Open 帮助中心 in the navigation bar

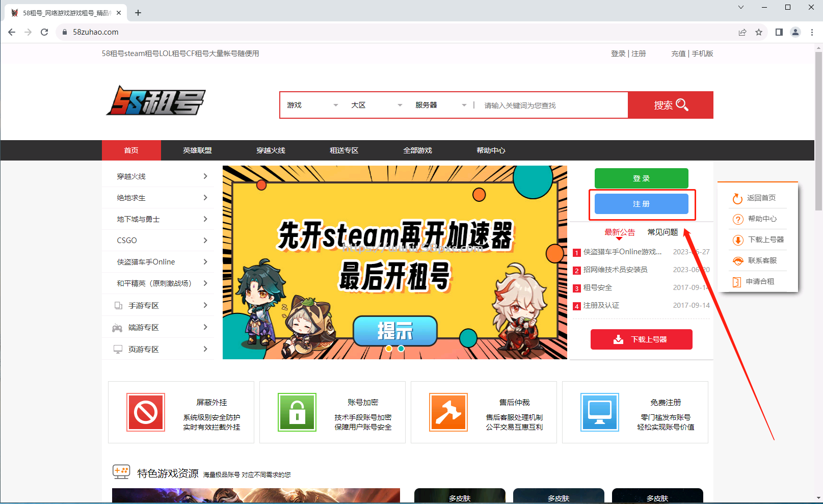tap(491, 150)
